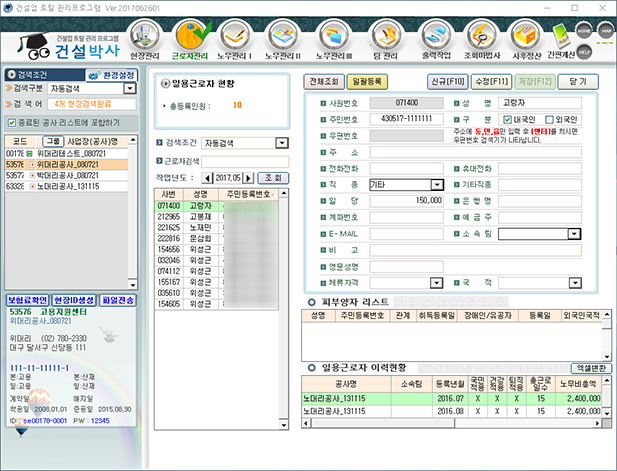Click site list scroll down arrow
Image resolution: width=617 pixels, height=471 pixels.
[133, 284]
